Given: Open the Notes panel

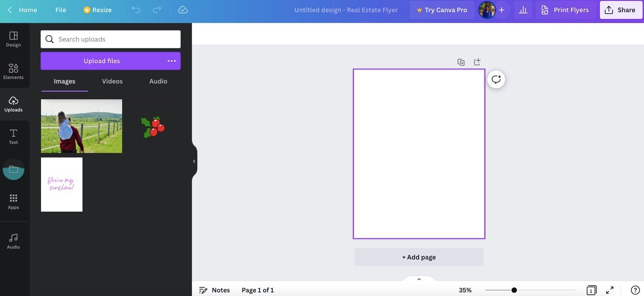Looking at the screenshot, I should click(215, 290).
